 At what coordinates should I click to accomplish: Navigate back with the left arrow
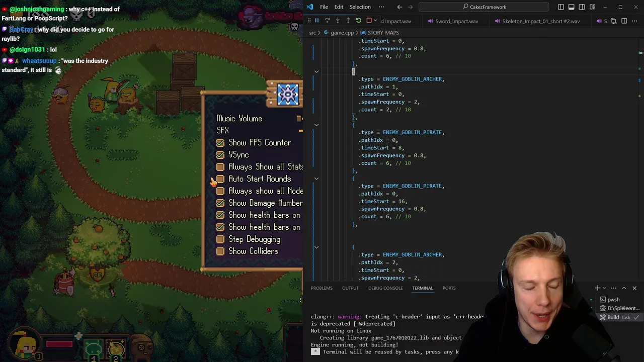pyautogui.click(x=399, y=7)
